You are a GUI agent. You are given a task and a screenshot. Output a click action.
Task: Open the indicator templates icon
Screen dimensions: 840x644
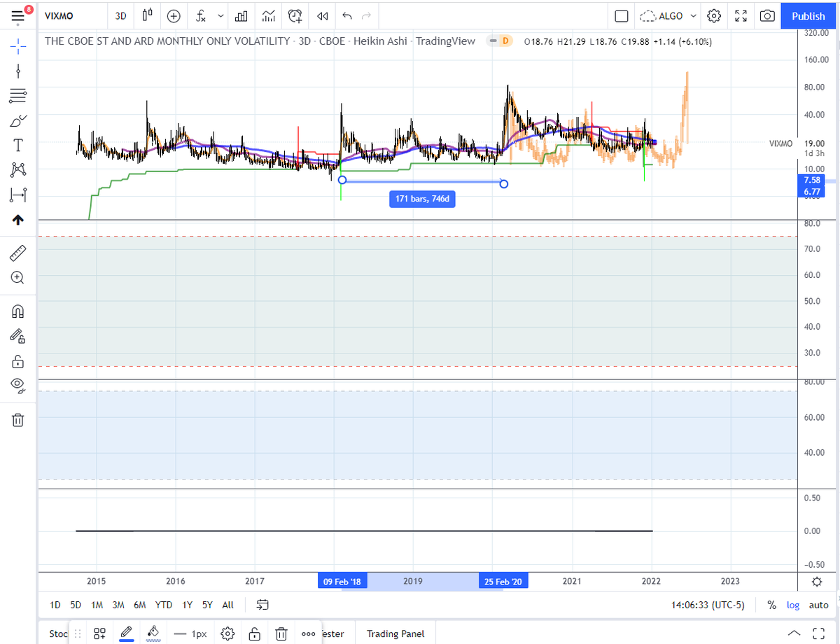268,15
